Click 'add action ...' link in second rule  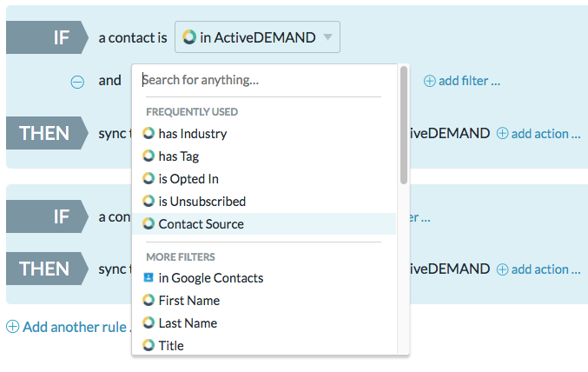545,269
